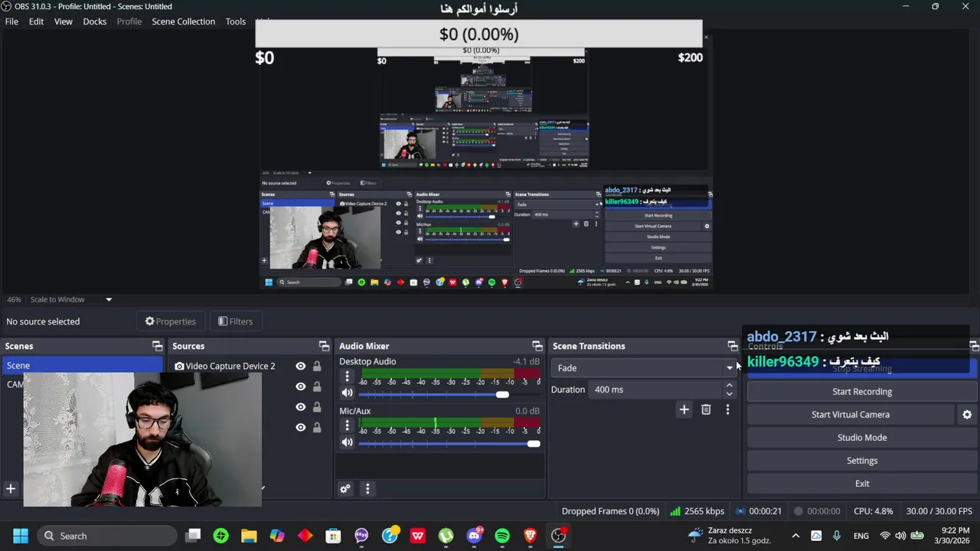Open the Scene Collection menu
Image resolution: width=980 pixels, height=551 pixels.
pos(183,21)
